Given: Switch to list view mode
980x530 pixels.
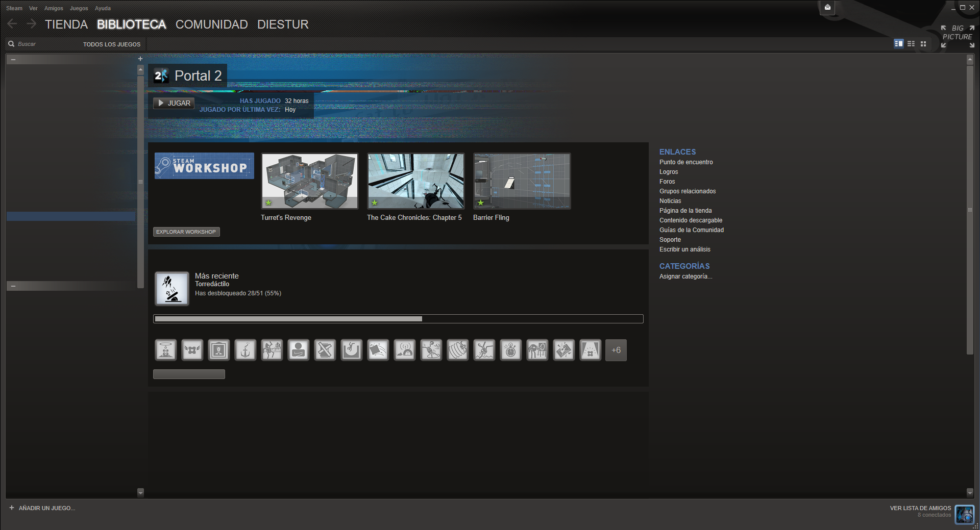Looking at the screenshot, I should click(911, 44).
